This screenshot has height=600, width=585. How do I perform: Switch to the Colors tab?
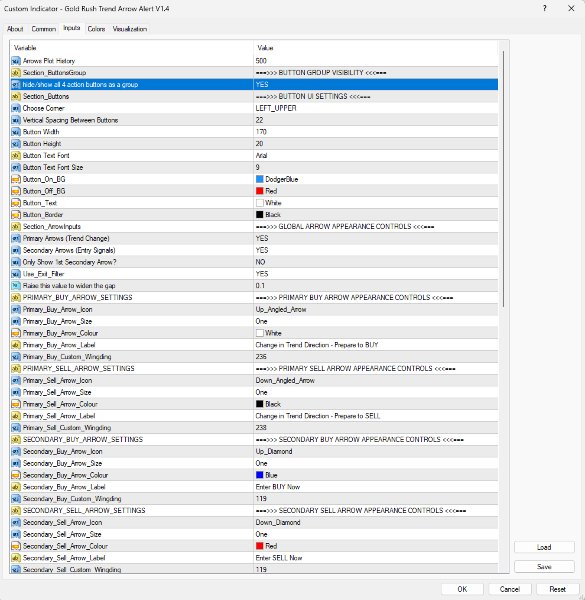pos(96,29)
